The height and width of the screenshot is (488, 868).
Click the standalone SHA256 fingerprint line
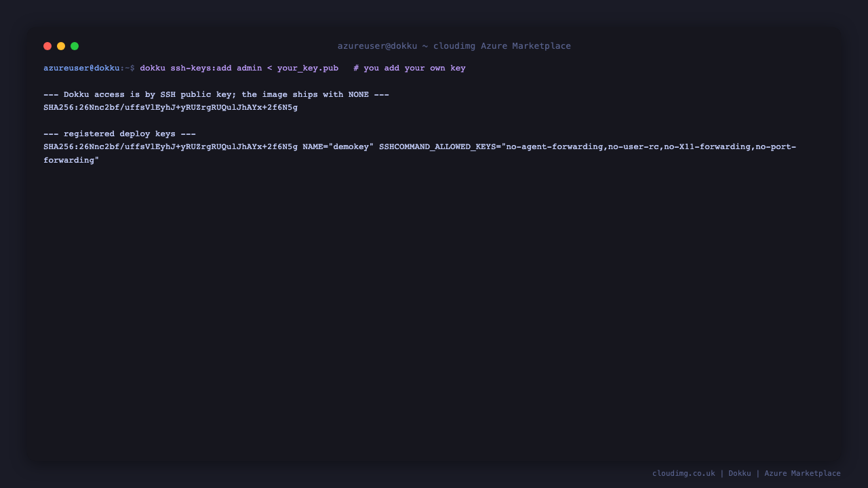[170, 108]
